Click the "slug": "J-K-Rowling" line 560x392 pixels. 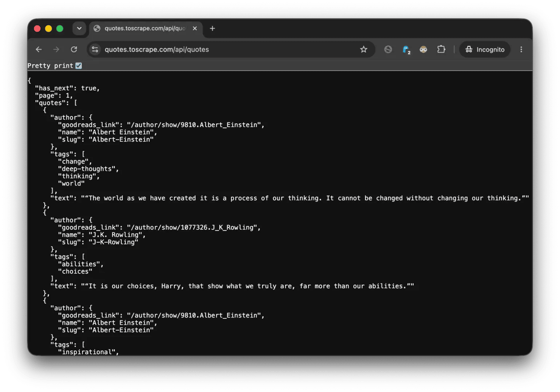pos(98,242)
